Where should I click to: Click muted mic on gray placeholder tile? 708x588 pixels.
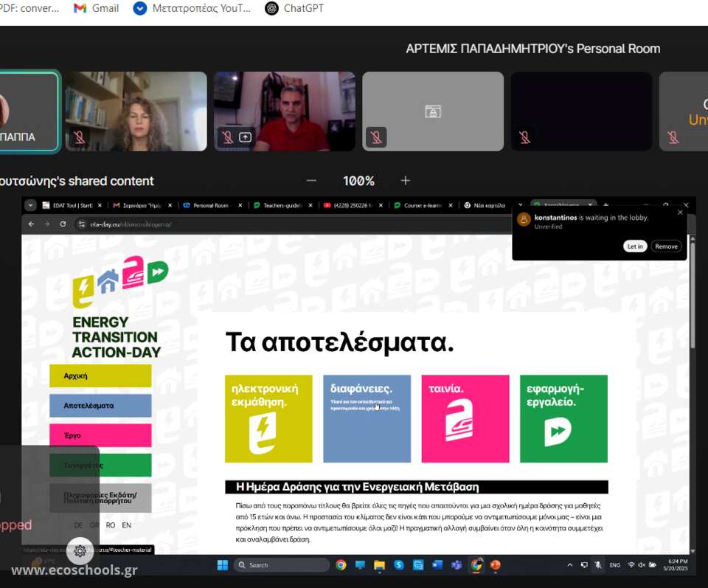click(376, 136)
